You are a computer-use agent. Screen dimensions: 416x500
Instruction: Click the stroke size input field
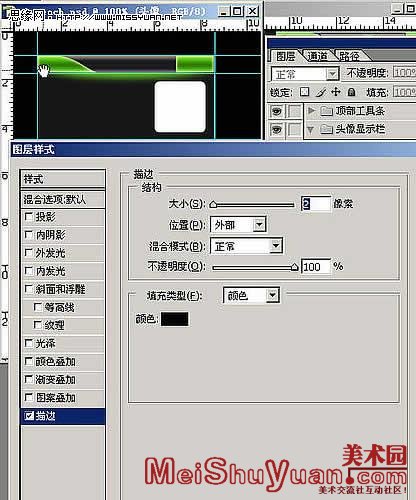[x=316, y=204]
